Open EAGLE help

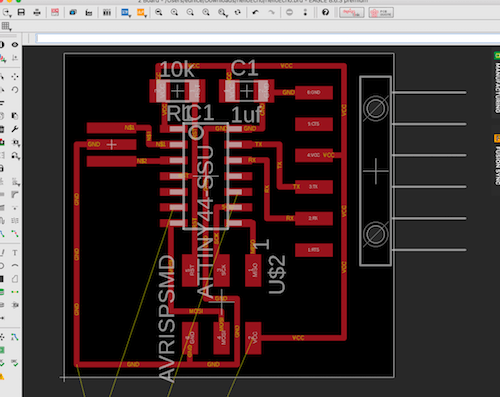pos(325,13)
